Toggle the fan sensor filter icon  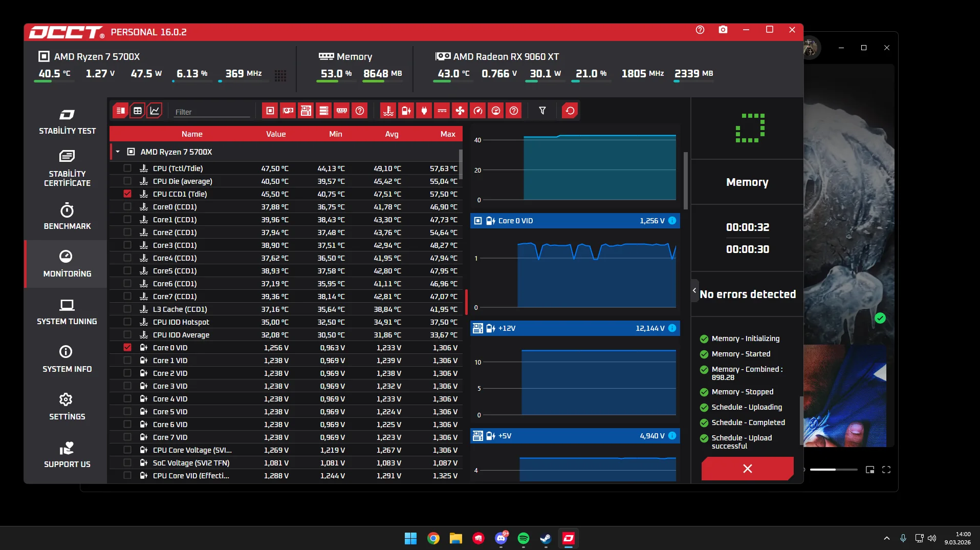tap(460, 111)
